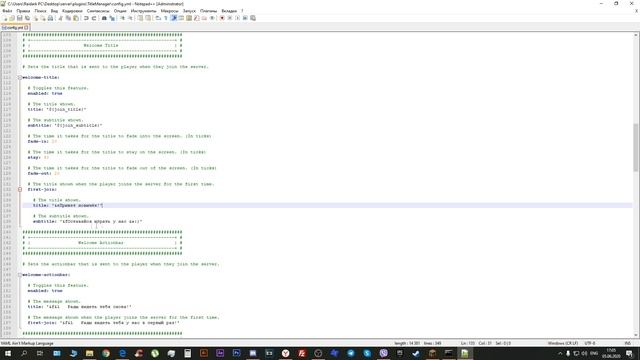Open the Вид menu
The width and height of the screenshot is (640, 360).
[x=54, y=11]
